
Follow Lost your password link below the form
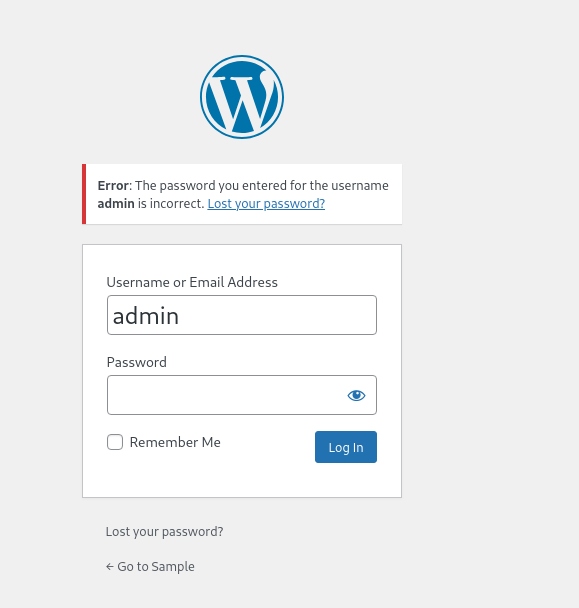point(164,531)
